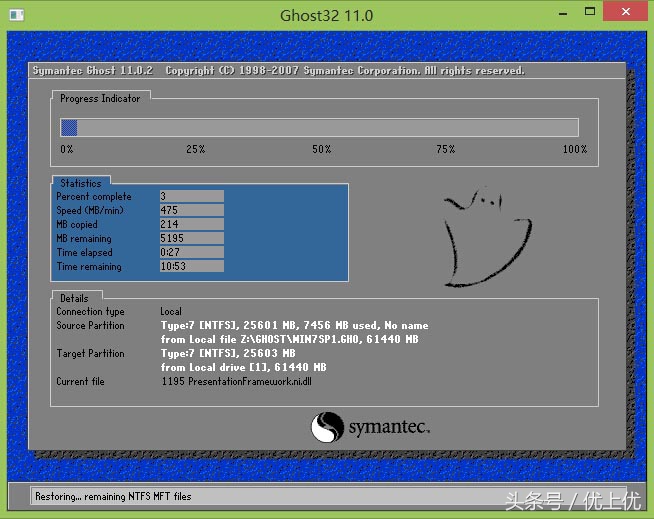
Task: Select the Time elapsed value field
Action: (x=191, y=253)
